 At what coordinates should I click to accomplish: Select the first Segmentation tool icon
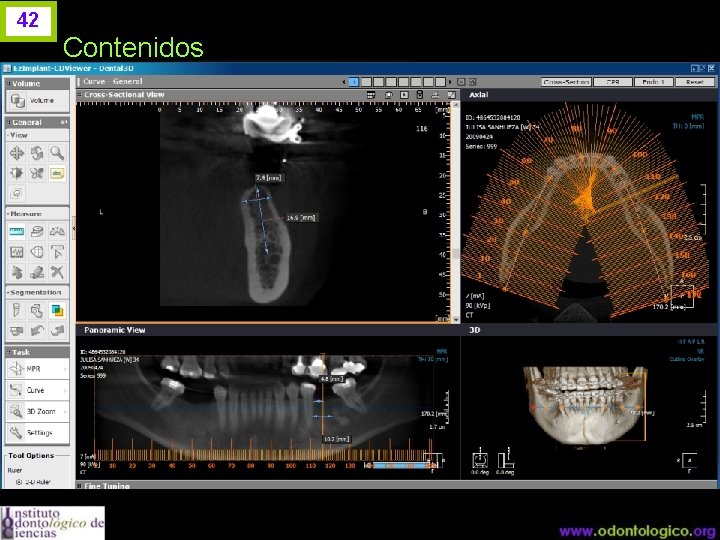17,310
